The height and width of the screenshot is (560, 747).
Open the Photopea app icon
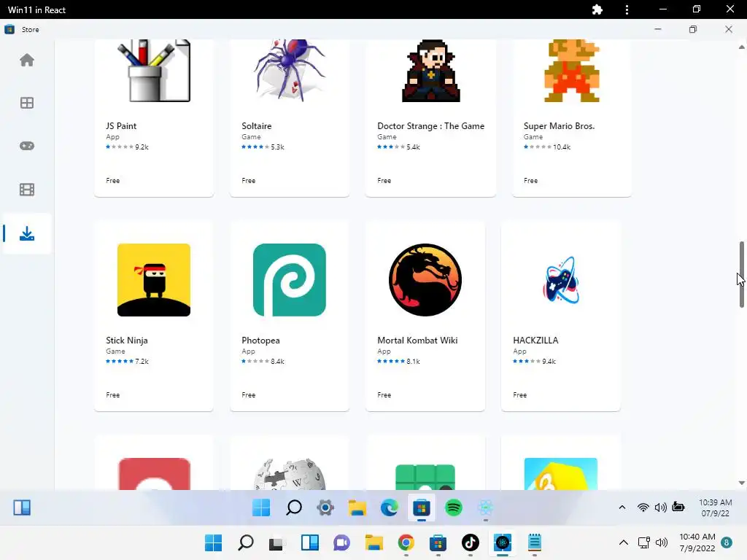point(290,280)
